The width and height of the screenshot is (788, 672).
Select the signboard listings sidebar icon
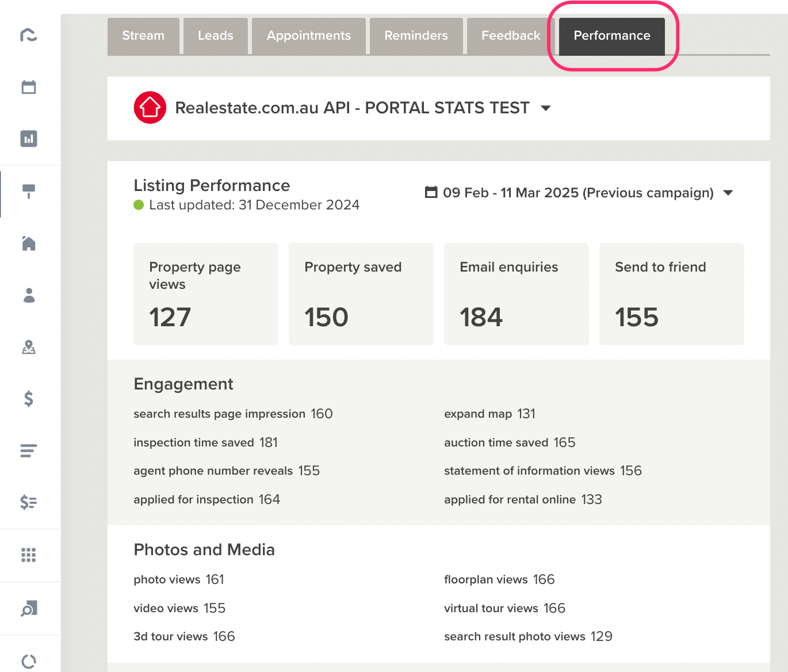click(x=29, y=191)
